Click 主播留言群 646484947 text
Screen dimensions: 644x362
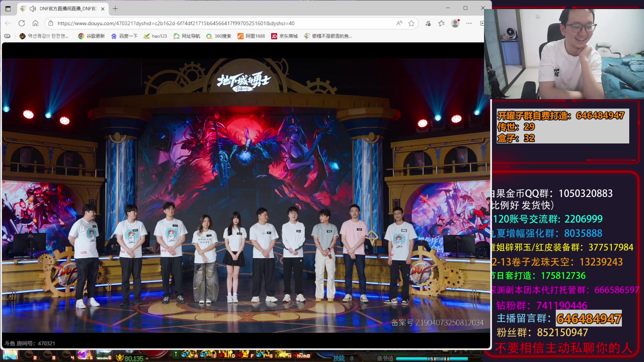[x=559, y=318]
